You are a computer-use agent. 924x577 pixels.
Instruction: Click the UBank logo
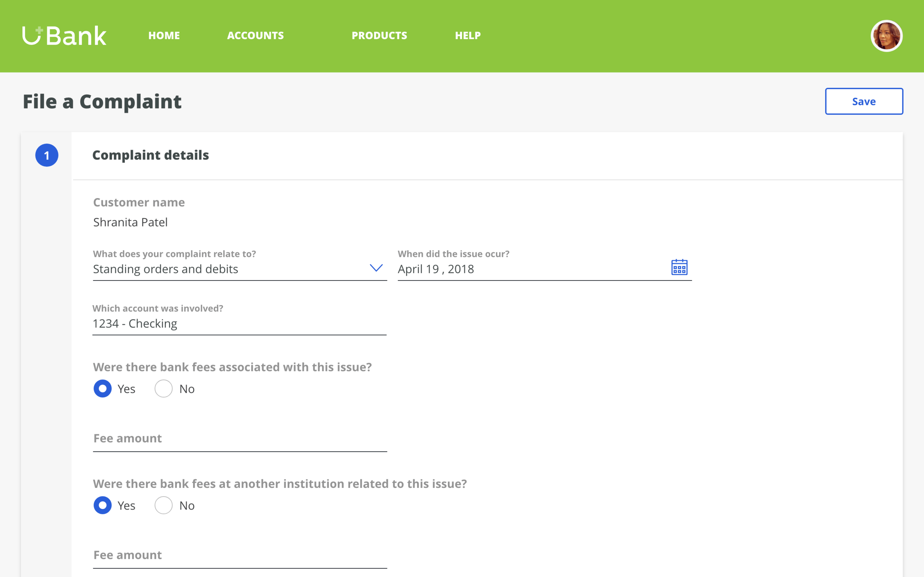pos(64,36)
